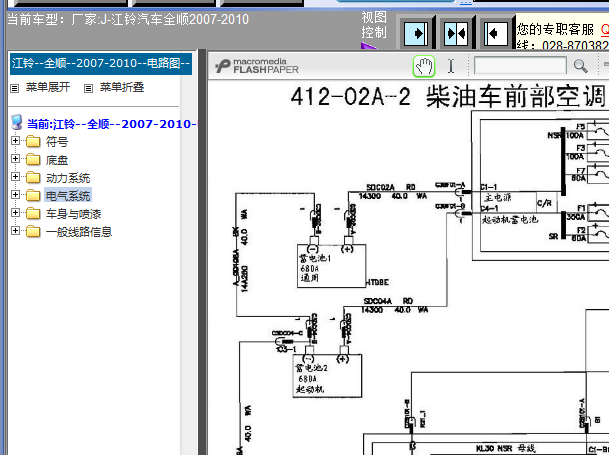This screenshot has height=455, width=609.
Task: Click the 菜单折叠 list icon
Action: pos(88,88)
